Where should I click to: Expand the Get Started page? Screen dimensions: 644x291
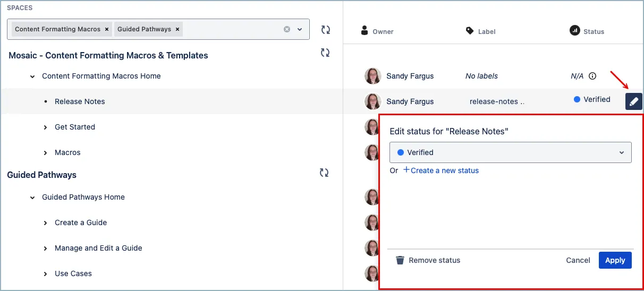point(46,127)
